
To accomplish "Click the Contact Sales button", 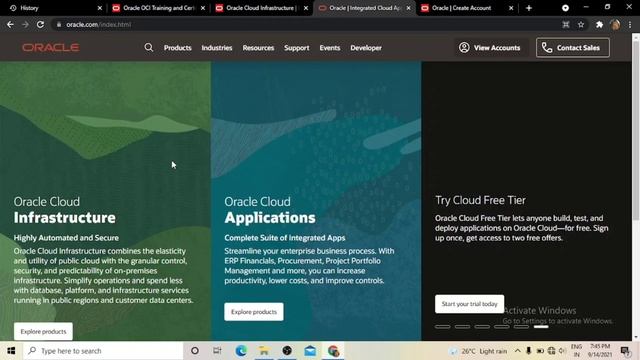I will click(x=573, y=48).
